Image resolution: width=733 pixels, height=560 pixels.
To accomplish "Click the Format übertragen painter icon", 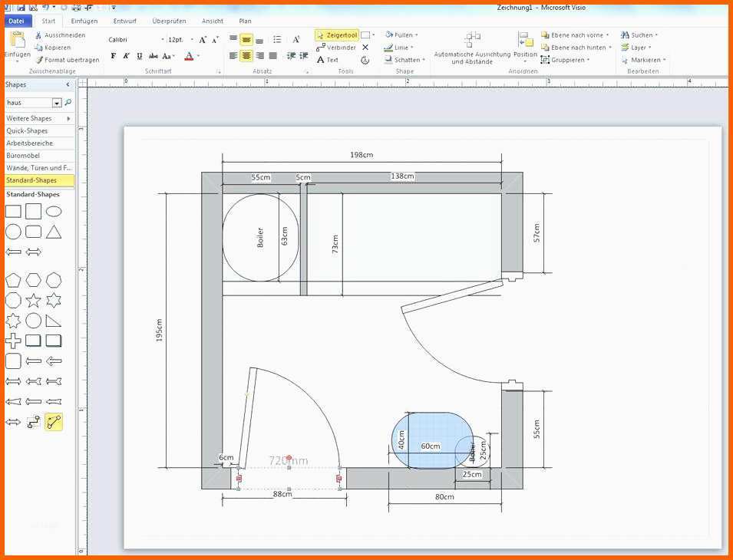I will point(38,59).
